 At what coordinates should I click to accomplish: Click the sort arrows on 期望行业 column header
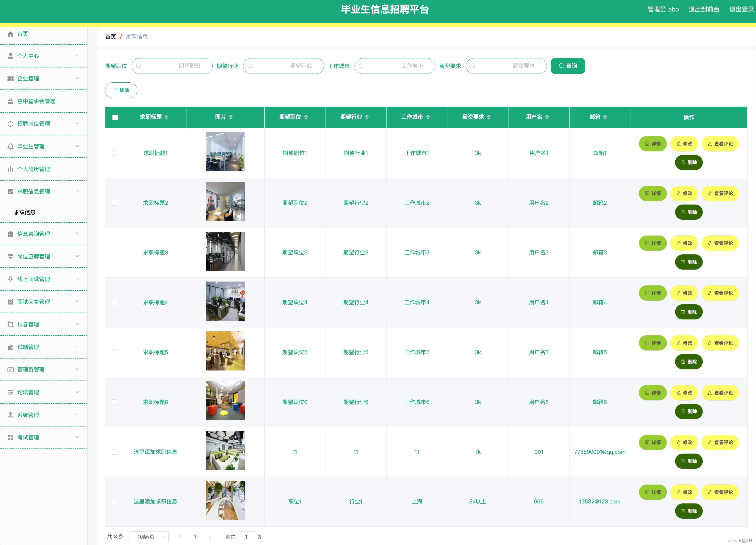pyautogui.click(x=367, y=117)
